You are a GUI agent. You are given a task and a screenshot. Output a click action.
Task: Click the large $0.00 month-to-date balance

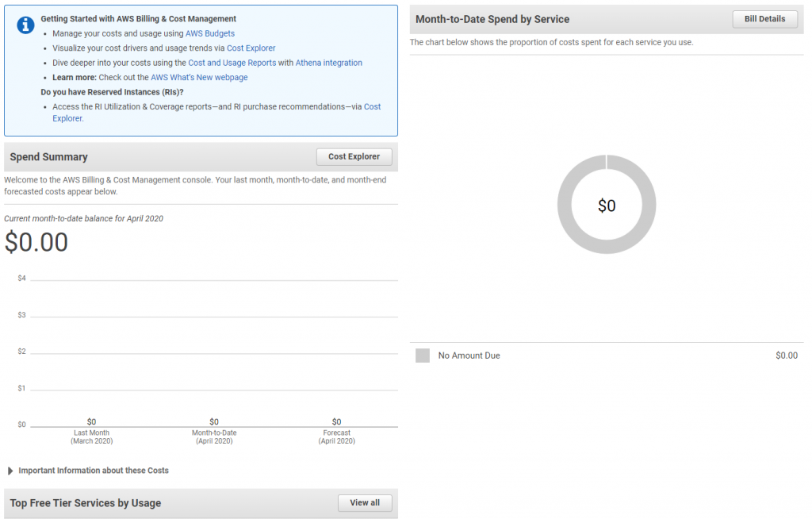pos(36,242)
